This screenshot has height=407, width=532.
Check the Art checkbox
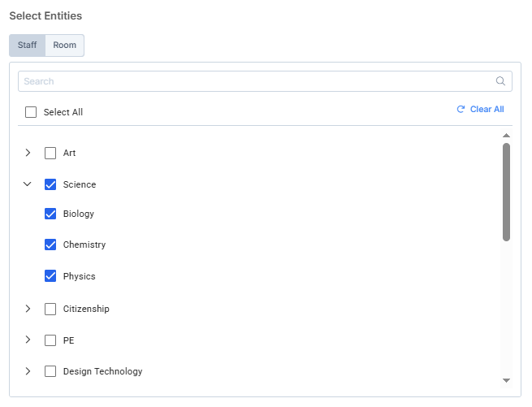click(50, 153)
